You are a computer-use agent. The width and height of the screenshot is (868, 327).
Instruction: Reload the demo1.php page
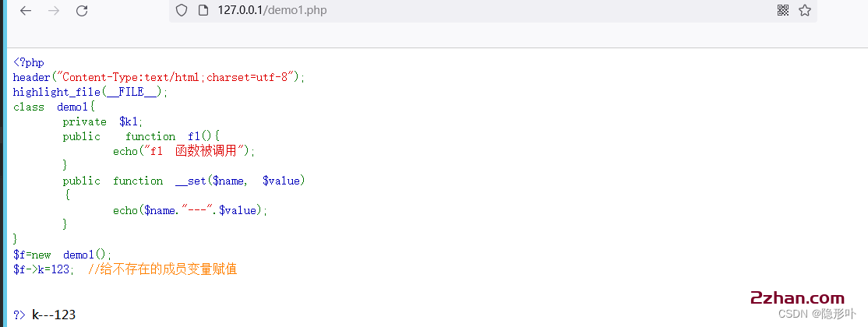(x=82, y=11)
